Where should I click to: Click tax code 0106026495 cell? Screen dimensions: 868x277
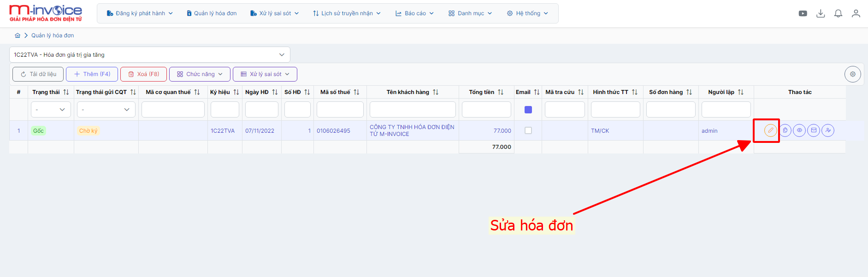pos(333,131)
